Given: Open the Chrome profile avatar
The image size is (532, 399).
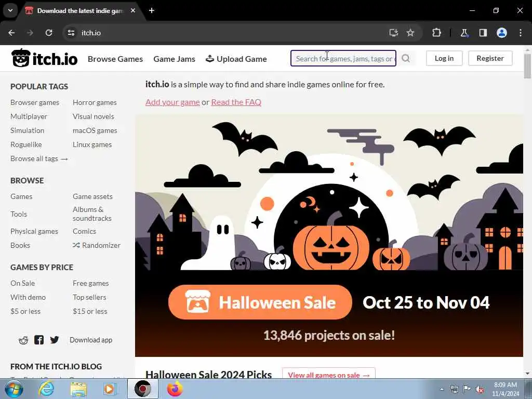Looking at the screenshot, I should click(502, 33).
